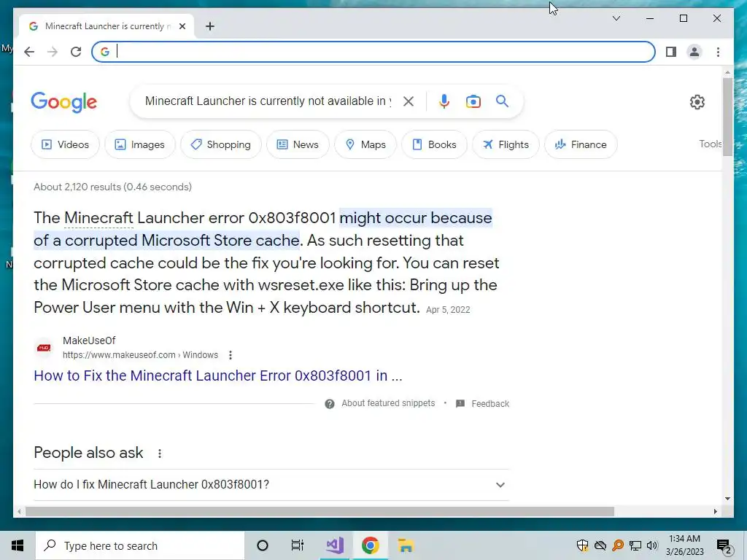Click the MakeUseOf favicon
747x560 pixels.
(44, 348)
